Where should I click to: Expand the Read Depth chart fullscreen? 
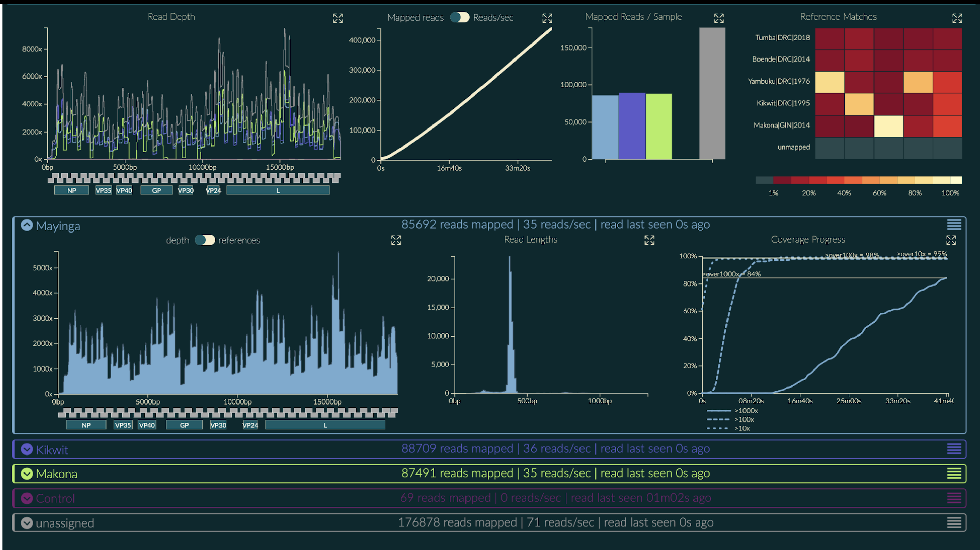(x=338, y=18)
